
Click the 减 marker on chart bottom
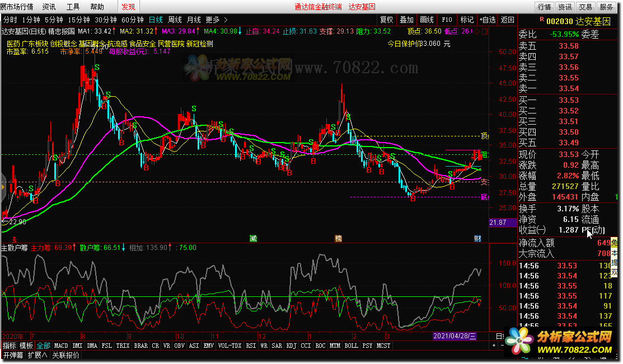pyautogui.click(x=253, y=238)
